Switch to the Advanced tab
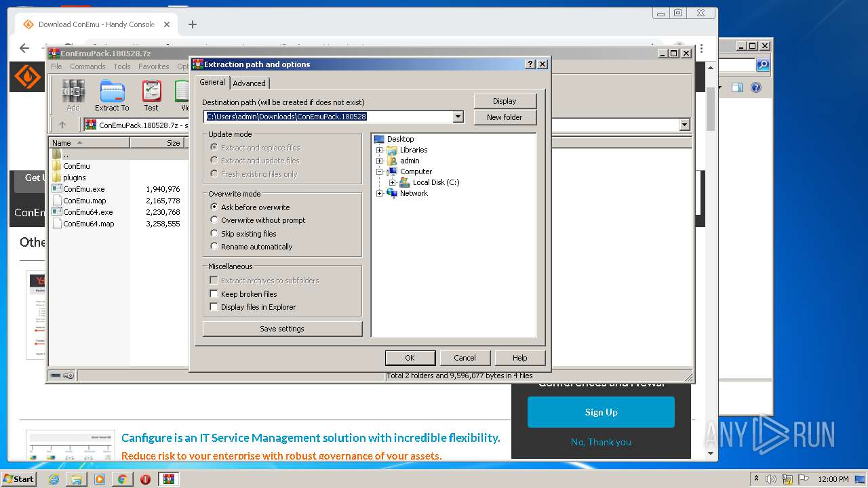The image size is (868, 488). click(250, 83)
